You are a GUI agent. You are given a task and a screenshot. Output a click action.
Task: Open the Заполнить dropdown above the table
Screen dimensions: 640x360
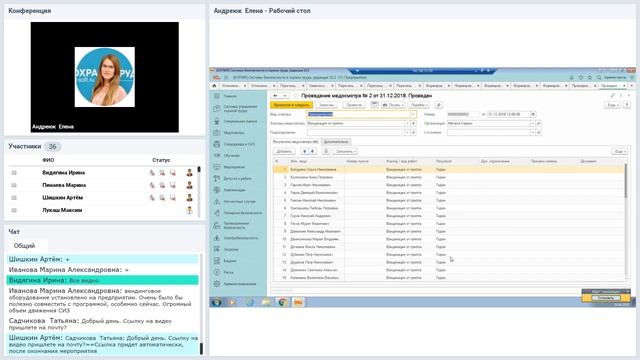[345, 151]
